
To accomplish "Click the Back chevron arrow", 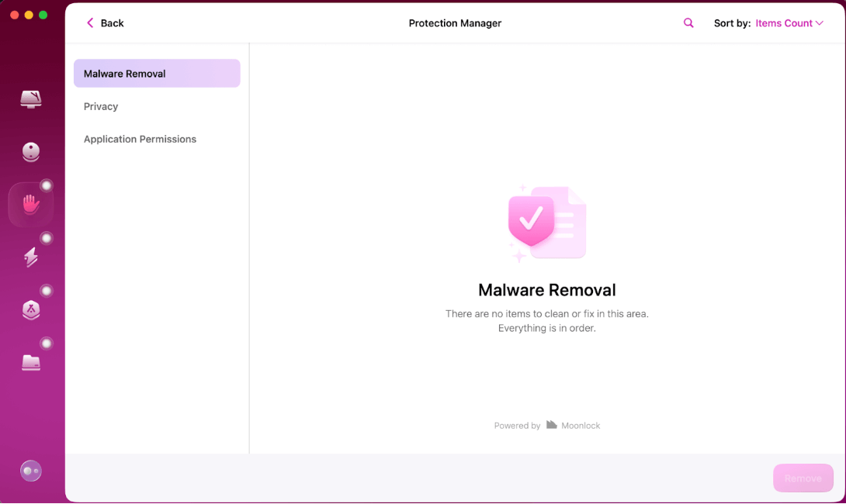I will click(x=90, y=23).
